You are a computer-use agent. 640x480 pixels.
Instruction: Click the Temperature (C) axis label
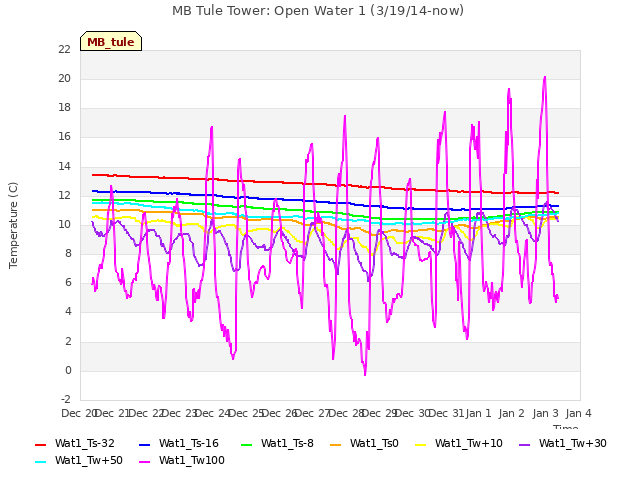13,225
